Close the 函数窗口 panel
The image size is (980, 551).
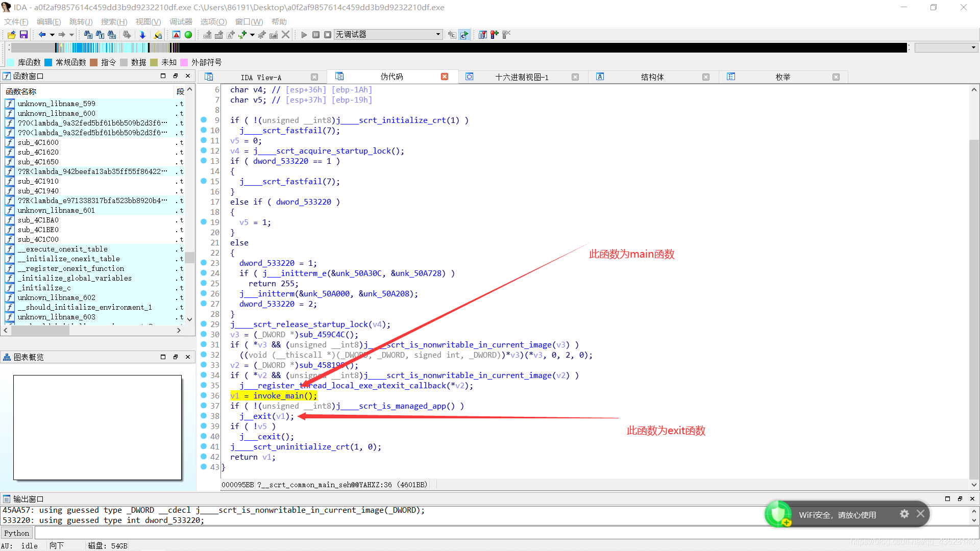pyautogui.click(x=188, y=76)
